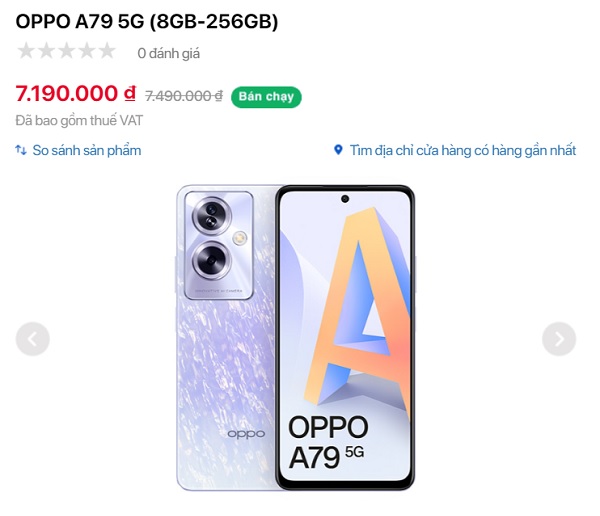The image size is (600, 516).
Task: Click the third rating star
Action: click(67, 51)
